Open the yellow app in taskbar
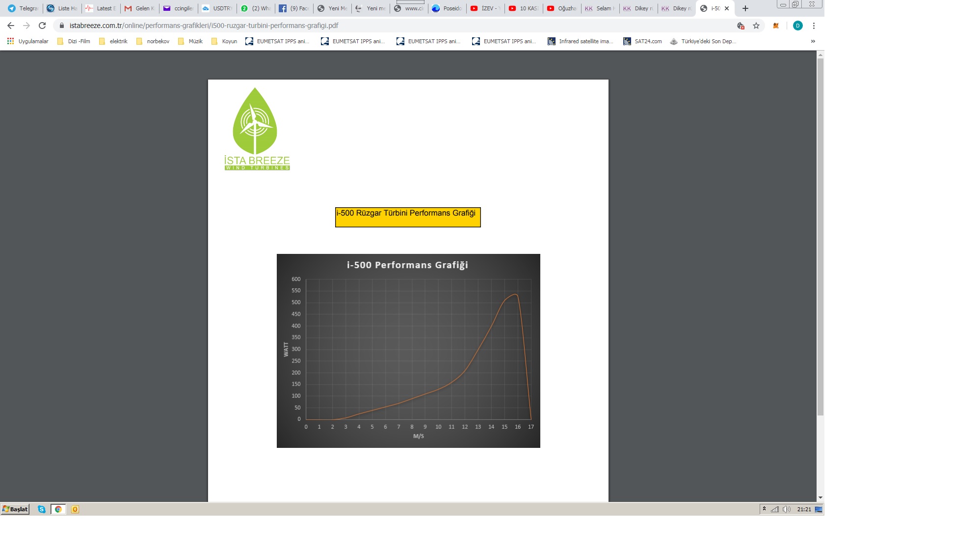 click(x=75, y=509)
